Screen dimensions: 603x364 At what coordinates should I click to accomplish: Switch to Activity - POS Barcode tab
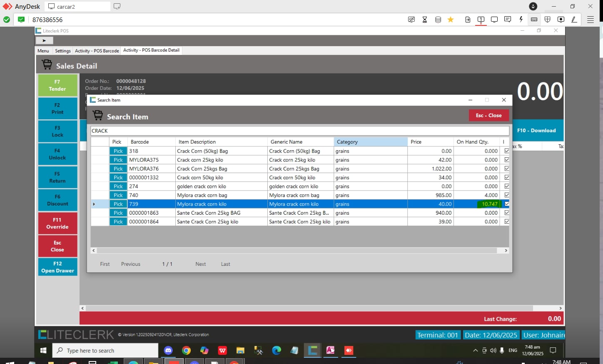(x=97, y=51)
